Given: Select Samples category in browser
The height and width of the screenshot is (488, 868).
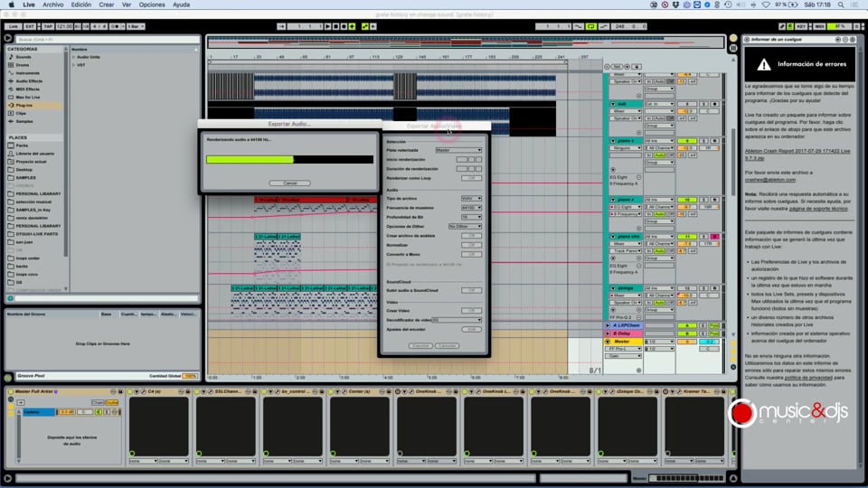Looking at the screenshot, I should tap(24, 121).
